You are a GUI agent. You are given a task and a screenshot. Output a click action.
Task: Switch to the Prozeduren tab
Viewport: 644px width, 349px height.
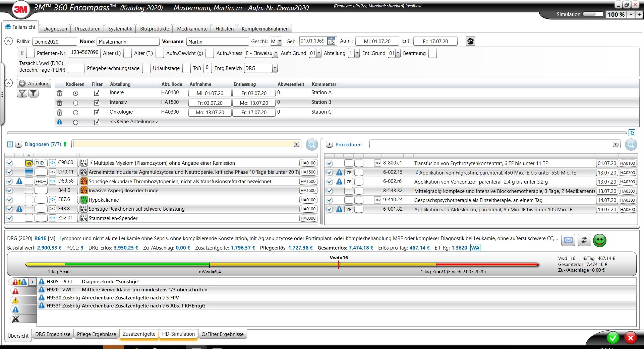tap(87, 29)
